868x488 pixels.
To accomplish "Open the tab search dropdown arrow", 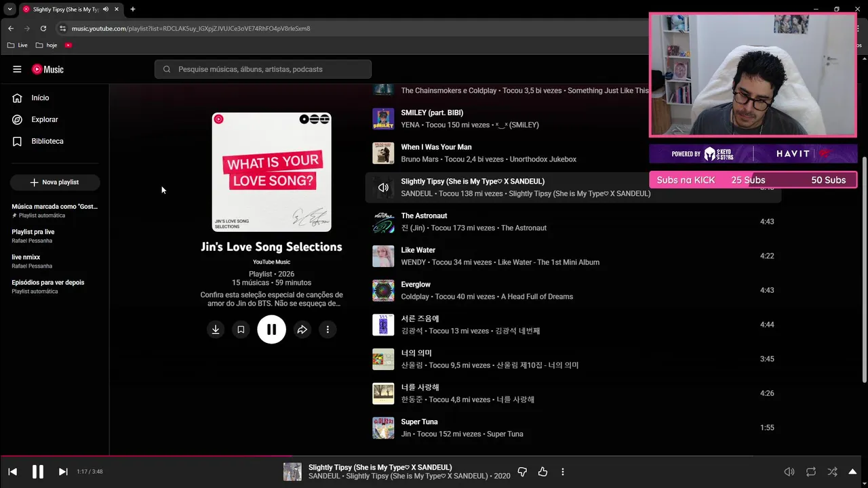I will [9, 9].
